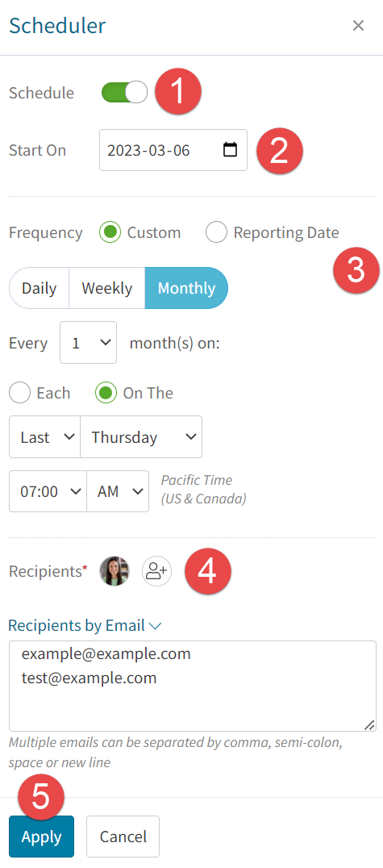Choose the On The radio option
The image size is (383, 868).
(106, 393)
